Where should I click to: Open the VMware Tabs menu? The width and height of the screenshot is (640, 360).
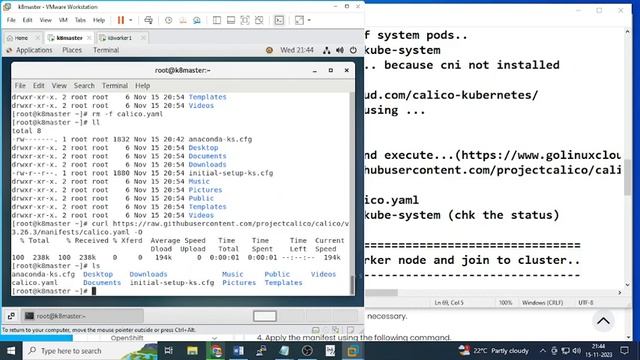coord(80,20)
